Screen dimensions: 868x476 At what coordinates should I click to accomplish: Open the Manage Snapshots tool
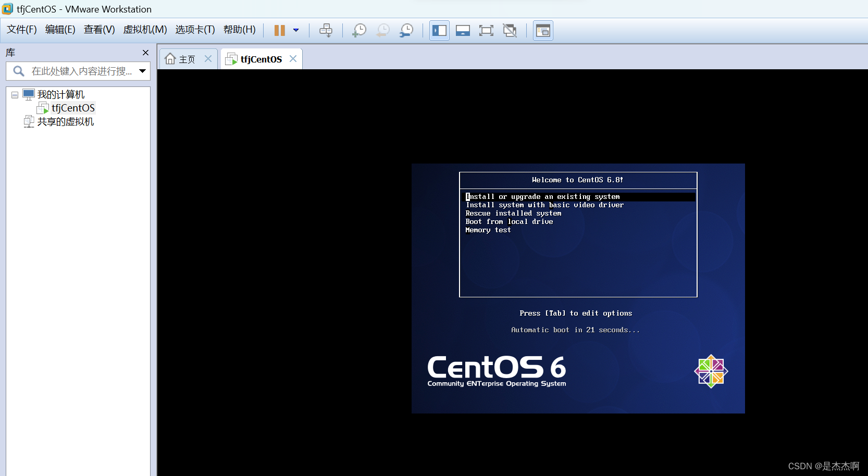pos(406,30)
